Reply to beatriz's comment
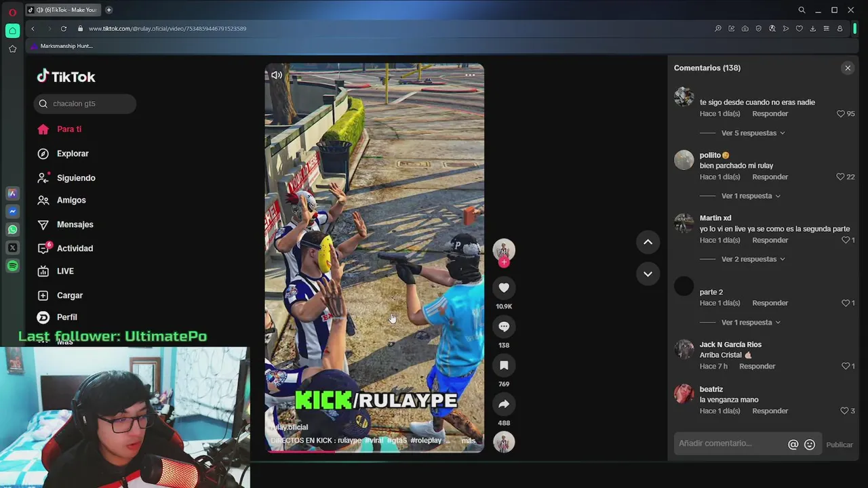 pyautogui.click(x=770, y=411)
